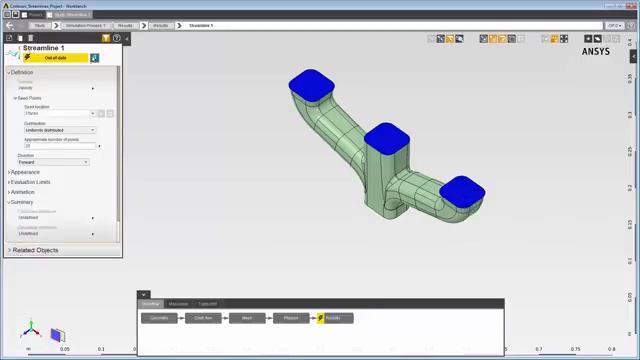Click the first selection icon next to Seed location

pos(101,113)
